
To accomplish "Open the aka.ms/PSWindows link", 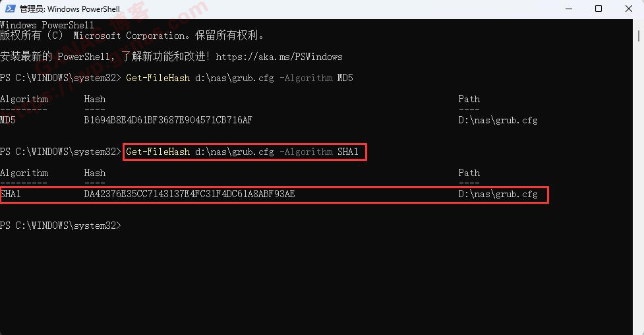I will tap(279, 57).
